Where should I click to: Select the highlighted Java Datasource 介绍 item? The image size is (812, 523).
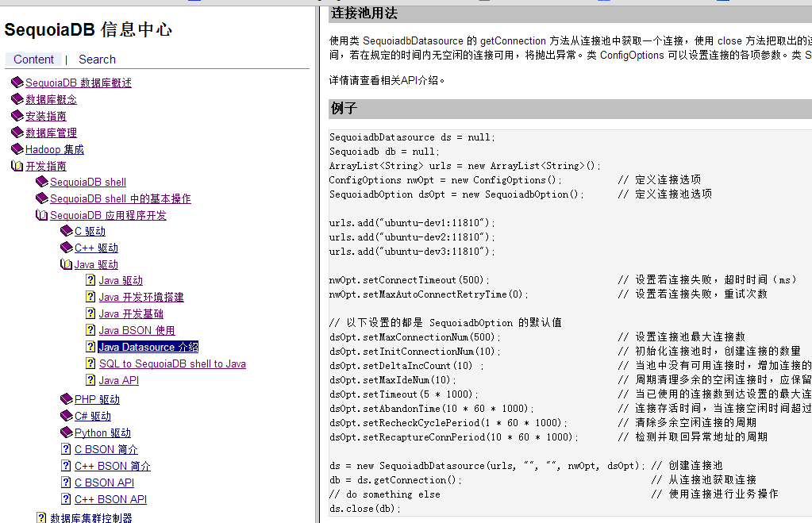click(148, 347)
